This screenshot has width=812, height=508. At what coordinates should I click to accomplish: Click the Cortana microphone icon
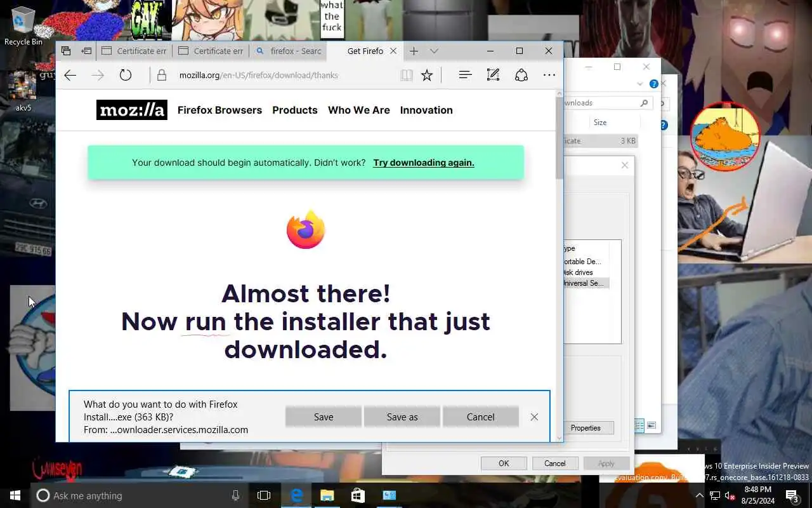coord(235,495)
